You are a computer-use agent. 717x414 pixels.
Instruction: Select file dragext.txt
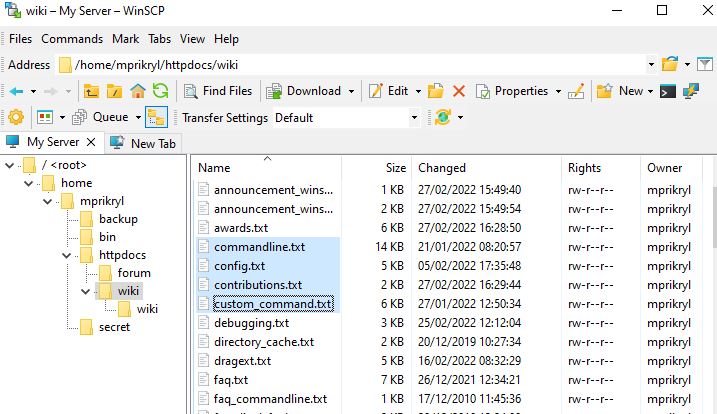(x=242, y=361)
